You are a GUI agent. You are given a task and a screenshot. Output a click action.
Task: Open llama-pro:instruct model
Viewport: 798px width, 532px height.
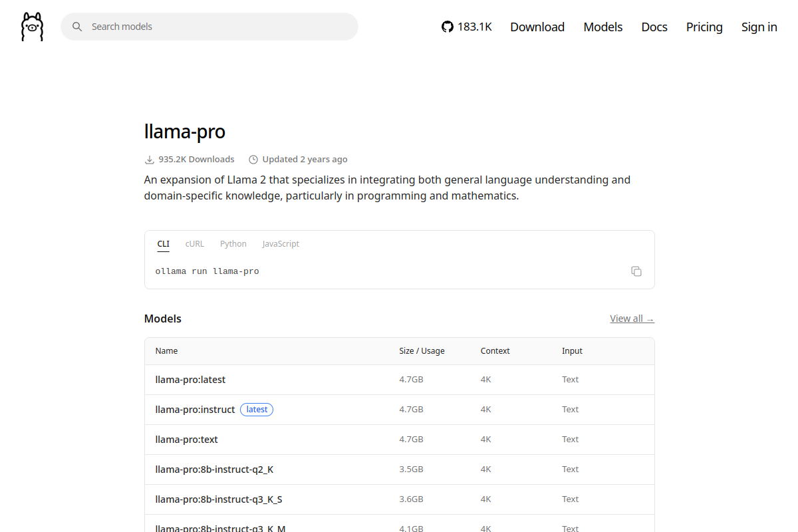tap(195, 410)
